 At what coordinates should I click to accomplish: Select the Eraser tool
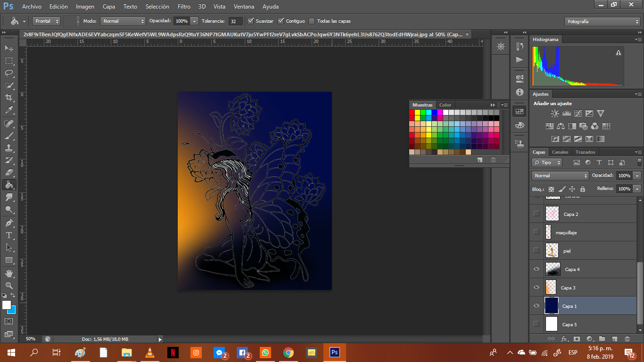click(9, 173)
